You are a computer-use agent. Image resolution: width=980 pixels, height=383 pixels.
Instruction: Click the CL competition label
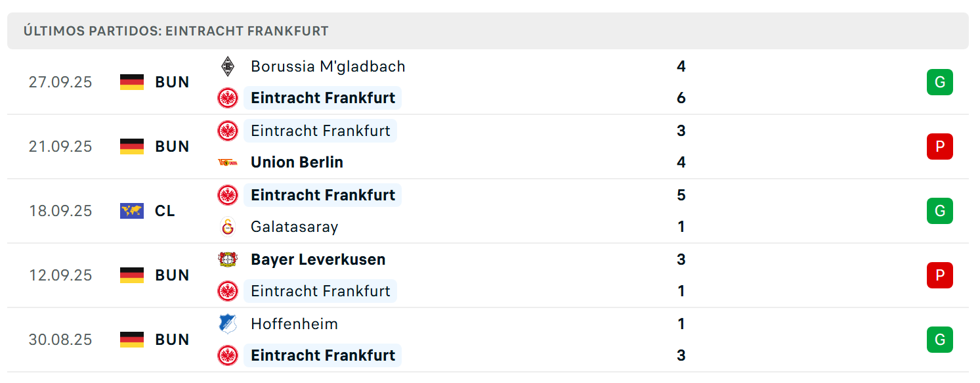point(165,211)
